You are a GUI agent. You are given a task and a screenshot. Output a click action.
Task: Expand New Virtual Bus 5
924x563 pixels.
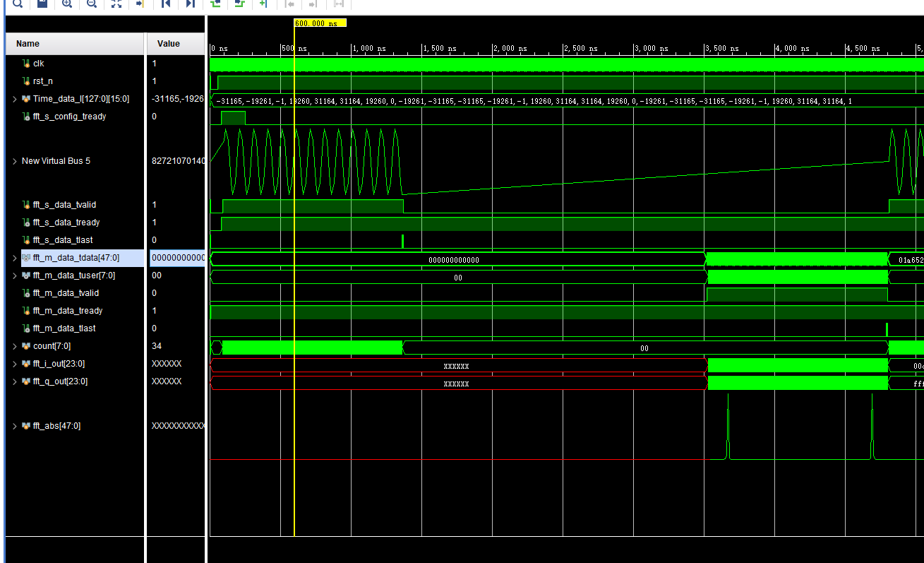pyautogui.click(x=13, y=160)
